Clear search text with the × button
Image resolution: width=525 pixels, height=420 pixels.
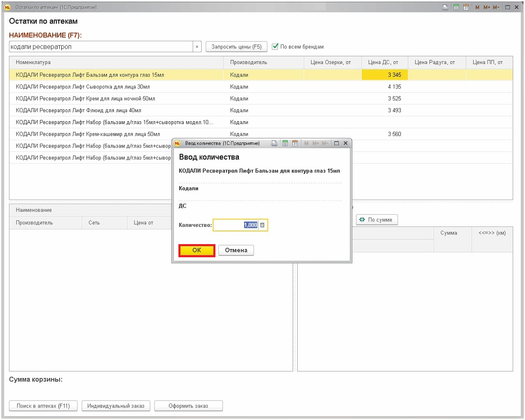[x=197, y=47]
